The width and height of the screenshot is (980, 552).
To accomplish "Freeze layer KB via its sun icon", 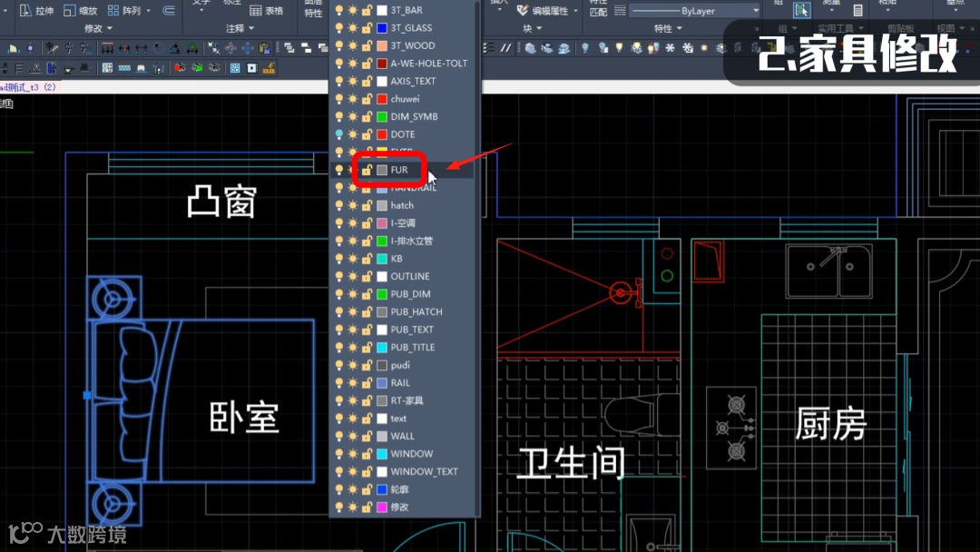I will click(x=352, y=258).
